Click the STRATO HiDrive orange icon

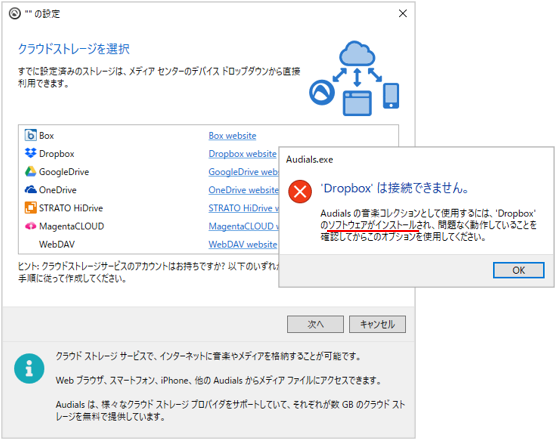pyautogui.click(x=31, y=208)
